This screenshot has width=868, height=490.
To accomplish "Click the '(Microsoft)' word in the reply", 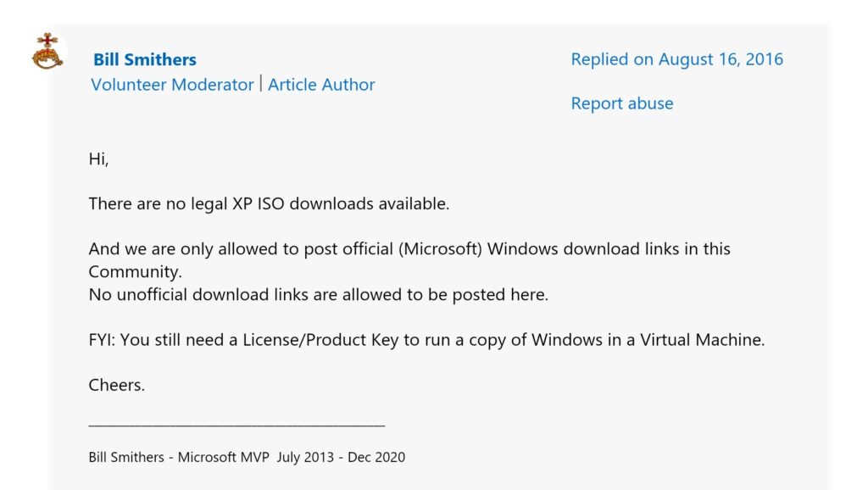I will [x=441, y=248].
